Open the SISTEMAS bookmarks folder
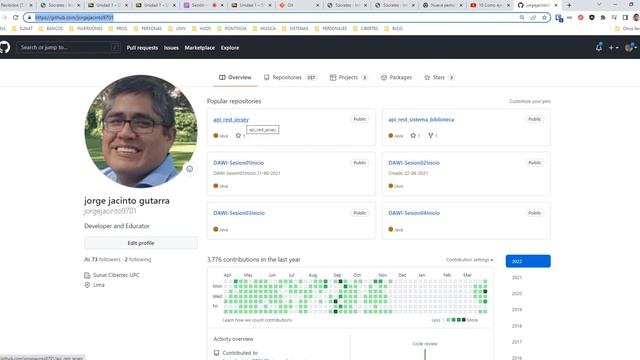 click(295, 29)
